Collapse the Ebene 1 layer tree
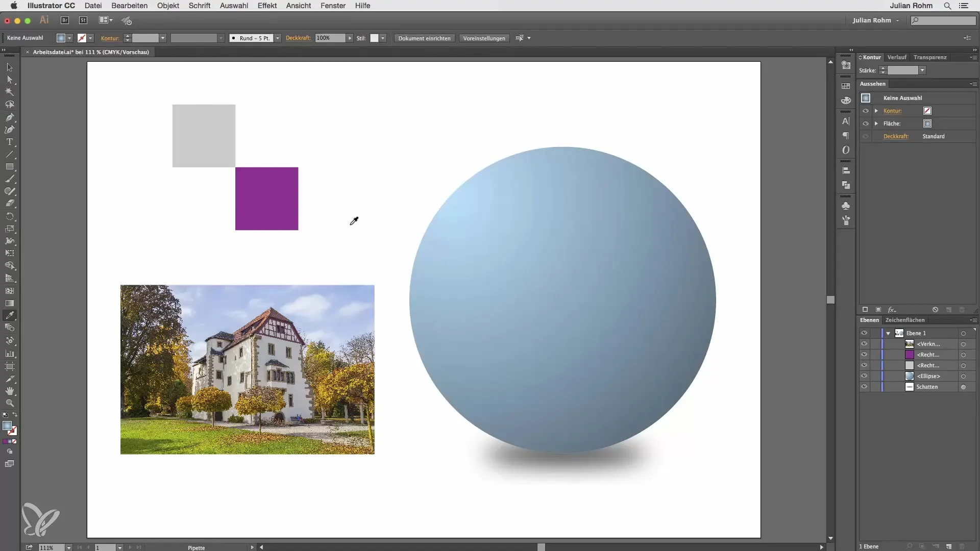 (x=888, y=333)
